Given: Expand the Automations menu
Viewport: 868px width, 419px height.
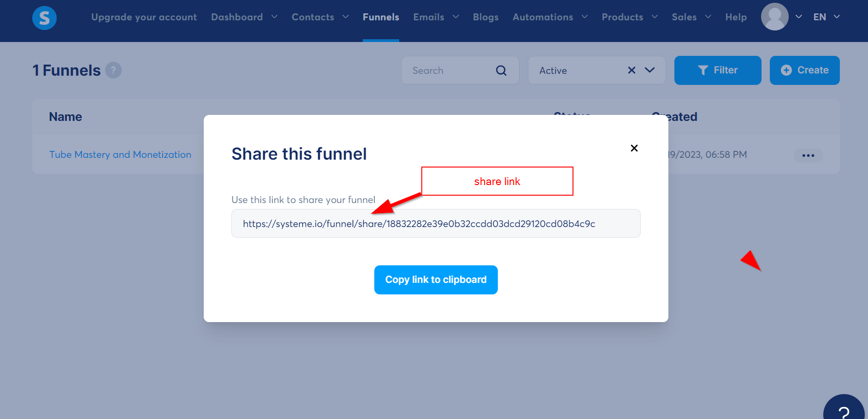Looking at the screenshot, I should (550, 17).
